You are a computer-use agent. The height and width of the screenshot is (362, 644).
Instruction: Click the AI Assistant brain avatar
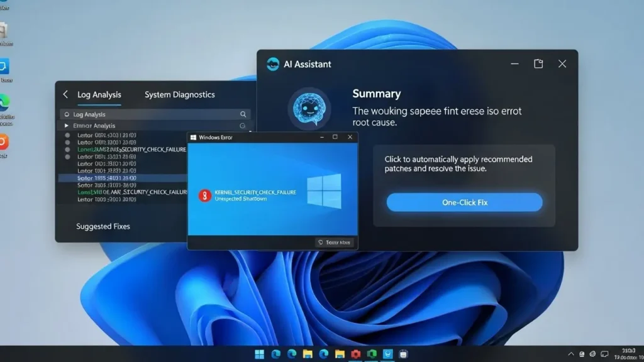(309, 109)
